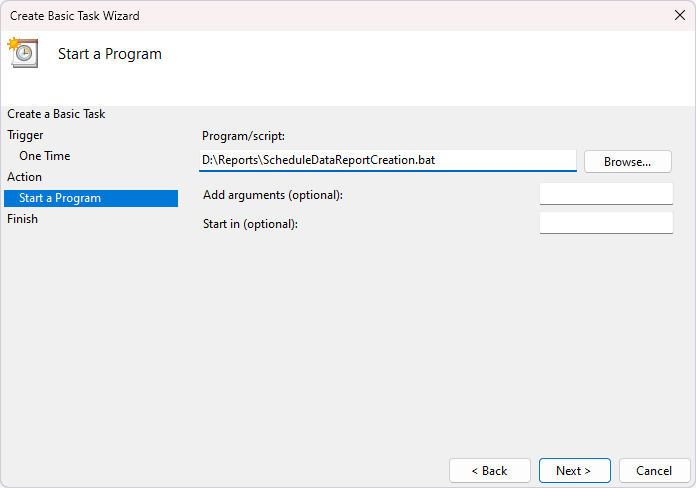Select the Finish step
The height and width of the screenshot is (488, 696).
22,219
